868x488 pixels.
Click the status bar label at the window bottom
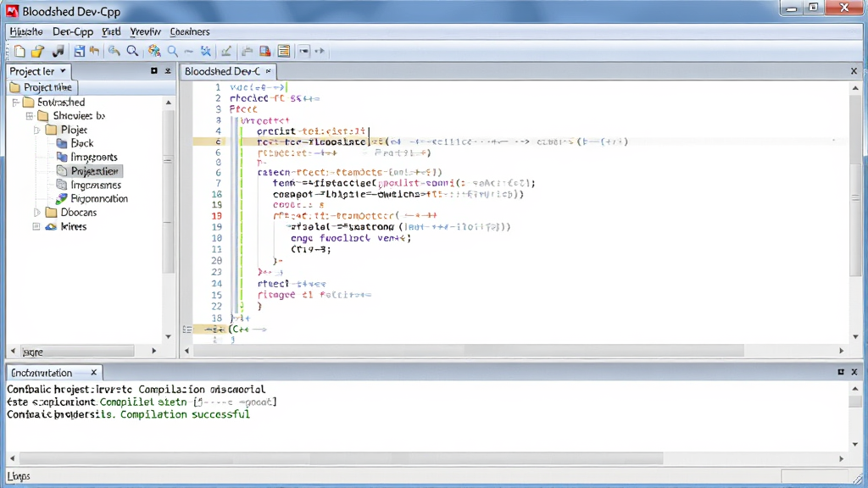point(19,476)
